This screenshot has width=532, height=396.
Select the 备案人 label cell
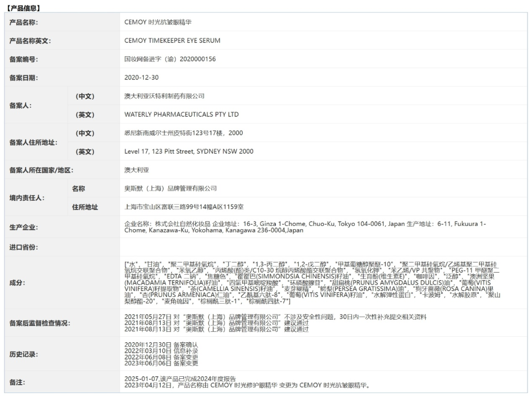click(x=20, y=106)
